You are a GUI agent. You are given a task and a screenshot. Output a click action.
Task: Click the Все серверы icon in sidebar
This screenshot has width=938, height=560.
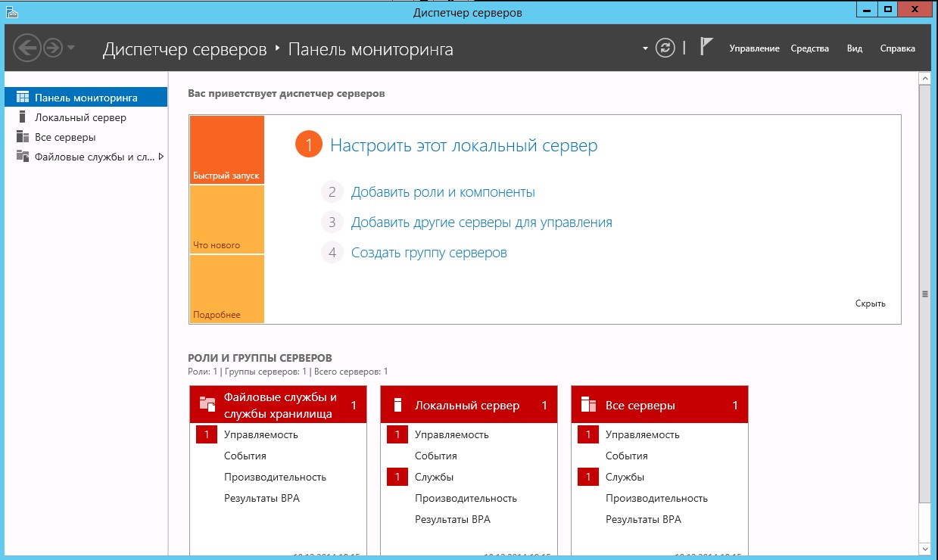(23, 137)
